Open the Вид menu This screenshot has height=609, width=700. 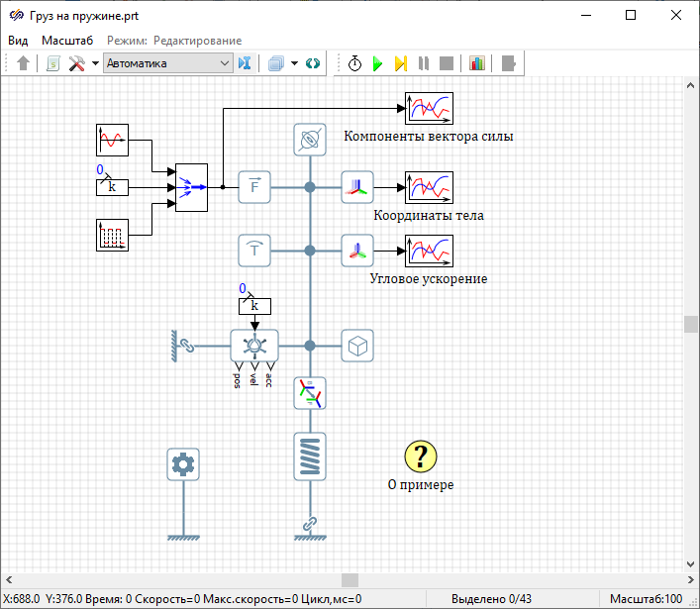18,41
